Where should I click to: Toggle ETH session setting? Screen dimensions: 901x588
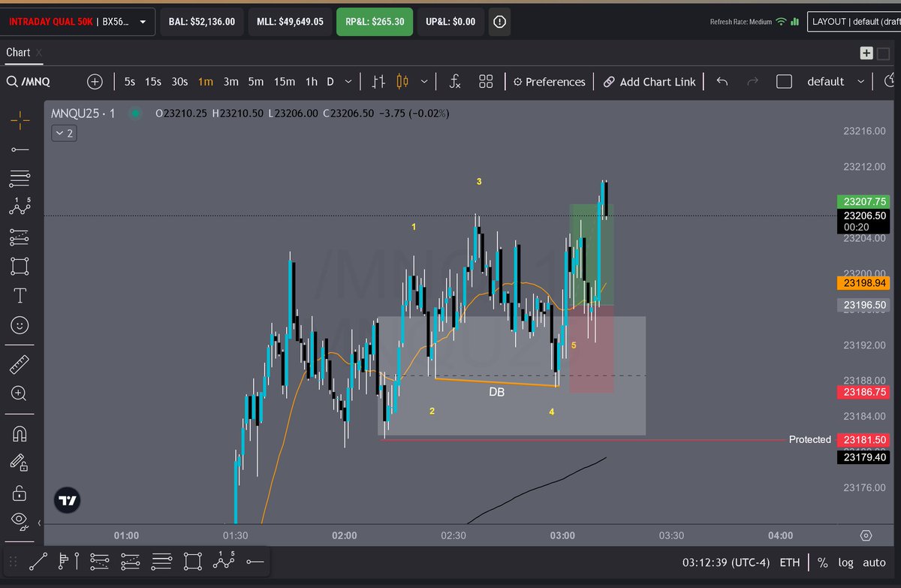[790, 562]
